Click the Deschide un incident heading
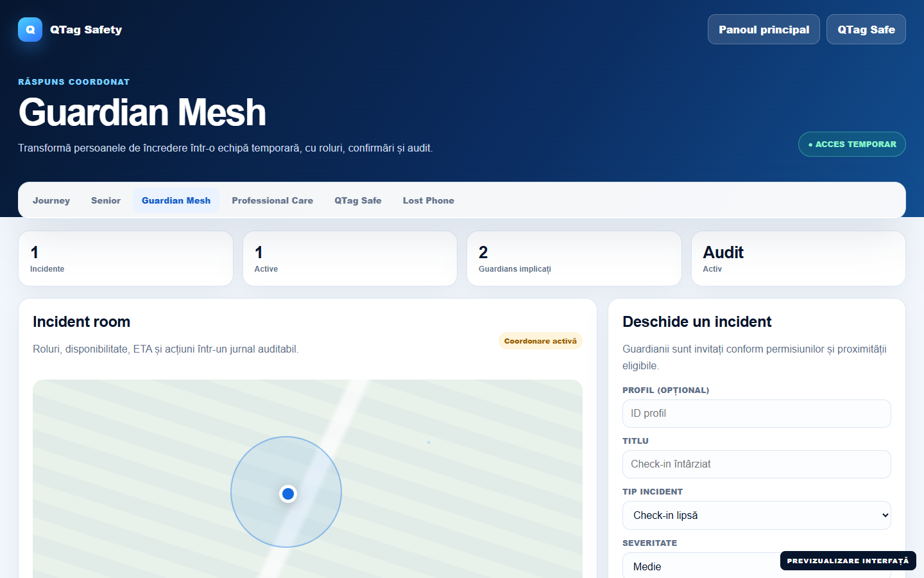924x578 pixels. click(x=697, y=322)
